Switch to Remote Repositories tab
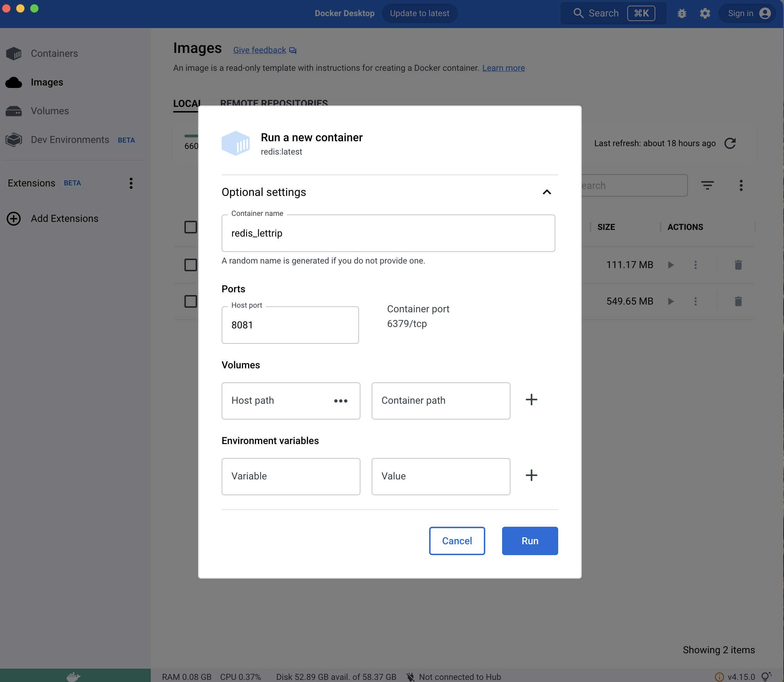This screenshot has width=784, height=682. (274, 103)
